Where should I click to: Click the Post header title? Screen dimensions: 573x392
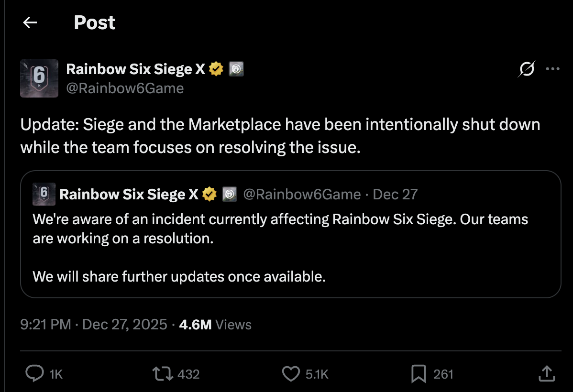(94, 22)
